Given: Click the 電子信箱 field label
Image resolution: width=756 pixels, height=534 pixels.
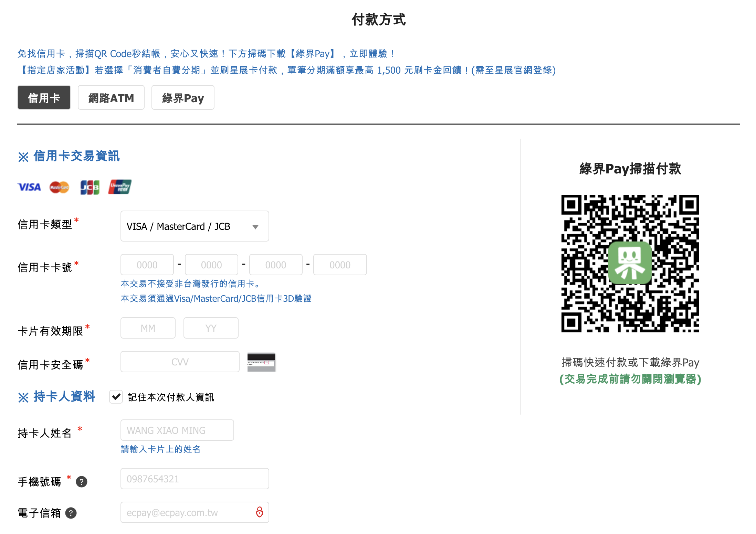Looking at the screenshot, I should 39,513.
